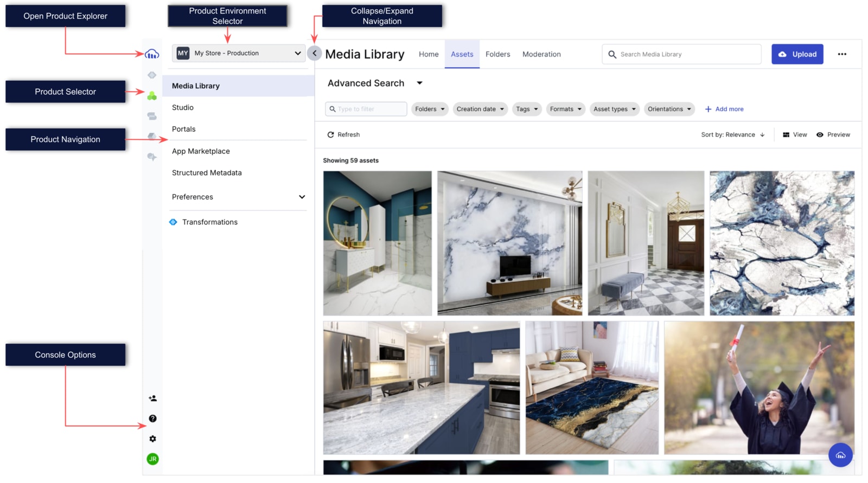The image size is (868, 483).
Task: Open the Product Explorer cloud icon
Action: coord(152,54)
